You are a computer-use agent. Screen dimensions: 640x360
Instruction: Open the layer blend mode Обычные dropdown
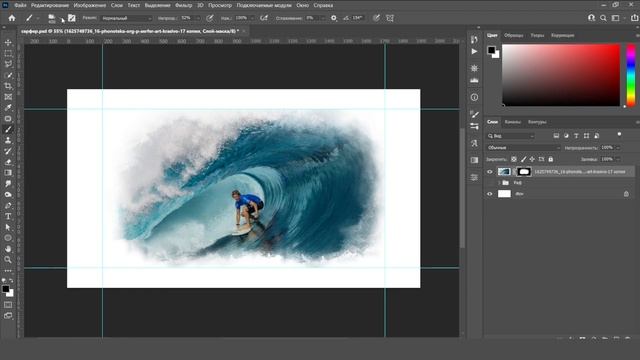[523, 148]
